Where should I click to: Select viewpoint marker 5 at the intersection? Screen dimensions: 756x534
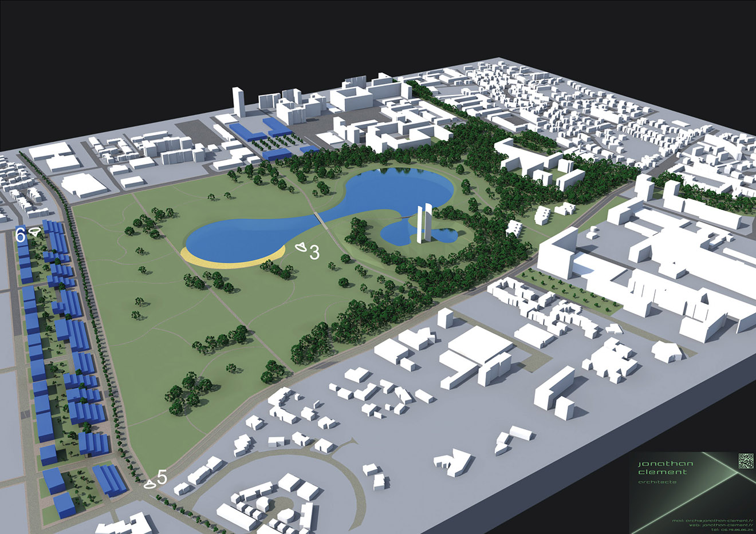pyautogui.click(x=162, y=477)
